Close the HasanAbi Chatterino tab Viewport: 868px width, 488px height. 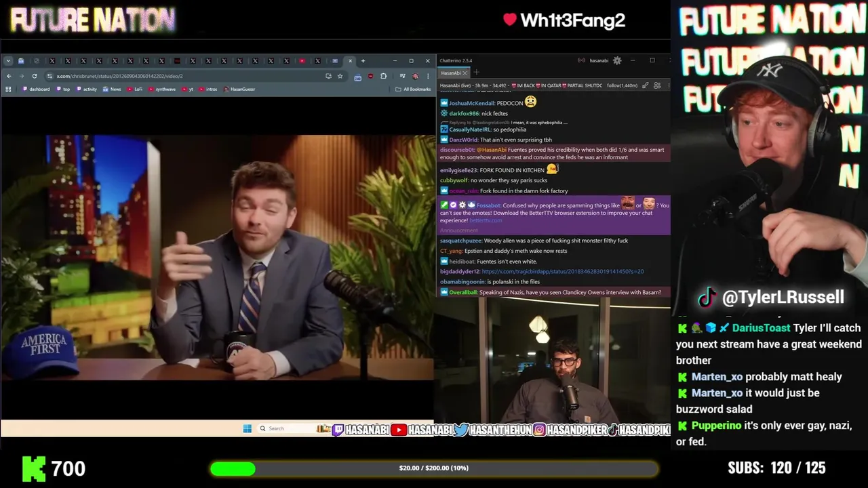click(465, 73)
